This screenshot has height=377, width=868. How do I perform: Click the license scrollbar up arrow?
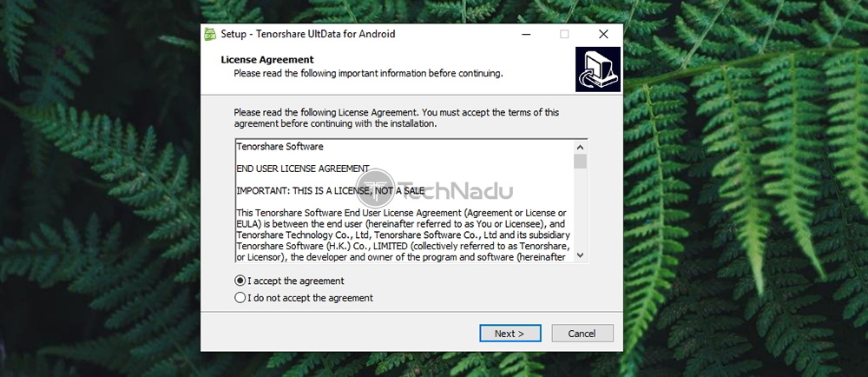(x=580, y=148)
